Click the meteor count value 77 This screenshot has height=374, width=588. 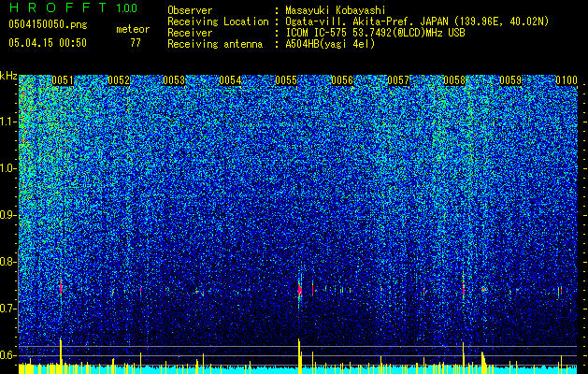point(136,43)
